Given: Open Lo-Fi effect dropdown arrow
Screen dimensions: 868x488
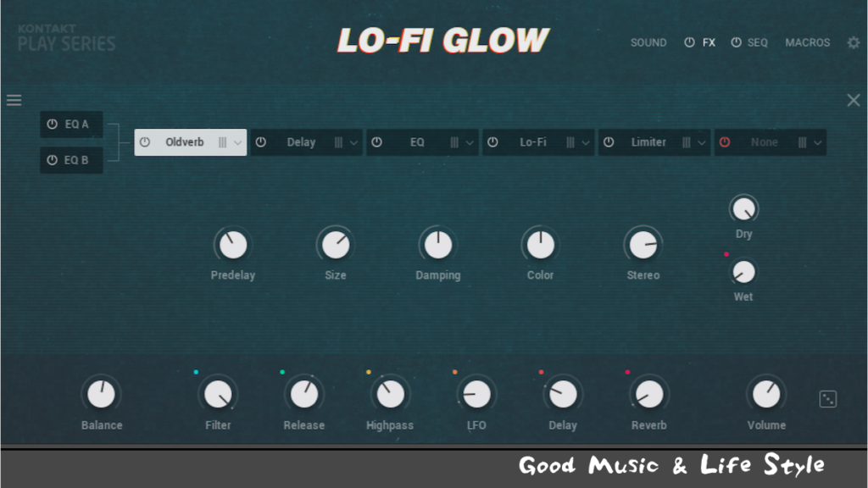Looking at the screenshot, I should click(586, 142).
